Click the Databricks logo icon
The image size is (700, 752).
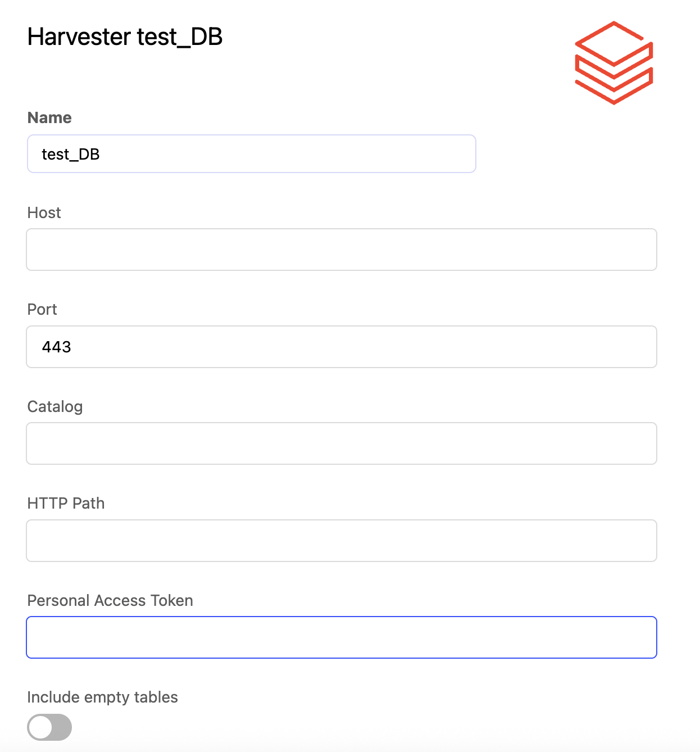(613, 62)
